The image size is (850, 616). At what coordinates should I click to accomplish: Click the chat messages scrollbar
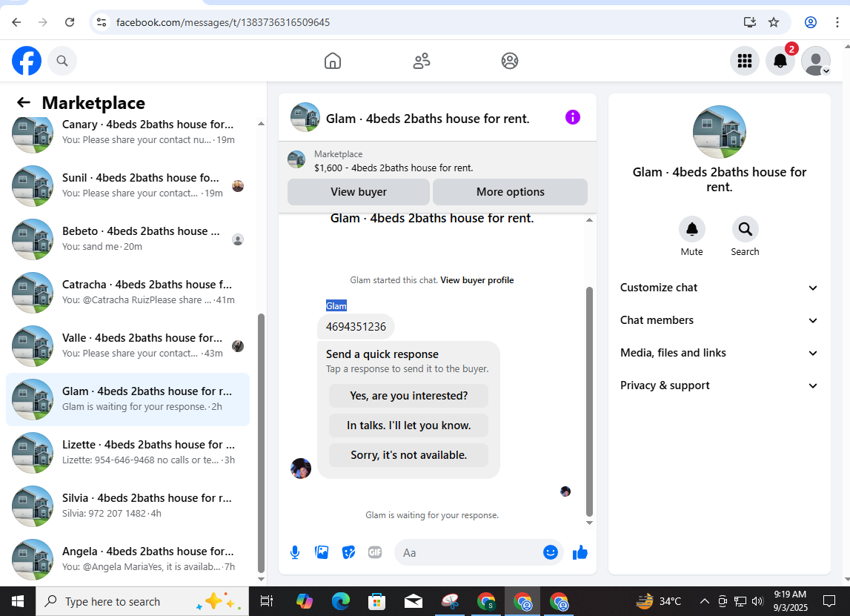tap(589, 401)
